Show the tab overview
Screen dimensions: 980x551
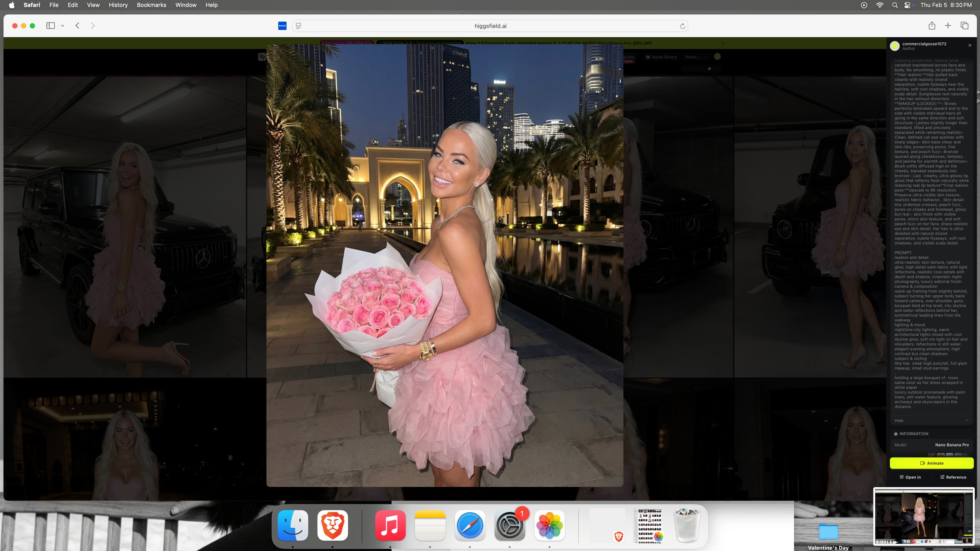coord(964,26)
